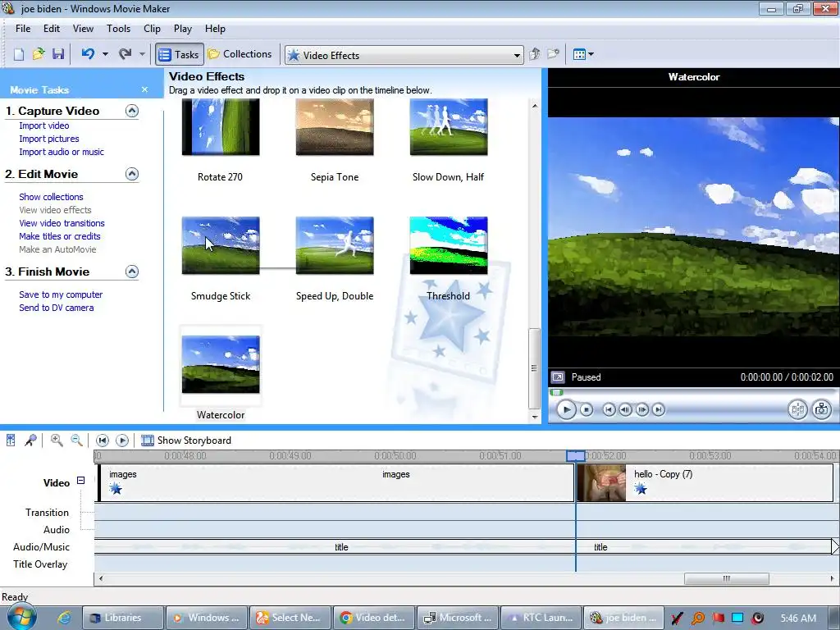Click Make titles or credits link
Viewport: 840px width, 630px height.
tap(59, 236)
